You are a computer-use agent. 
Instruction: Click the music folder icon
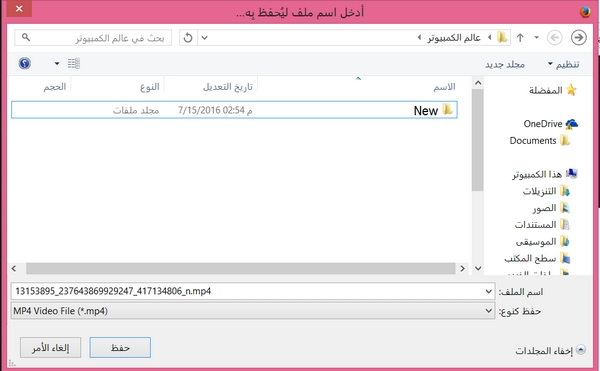[x=565, y=241]
